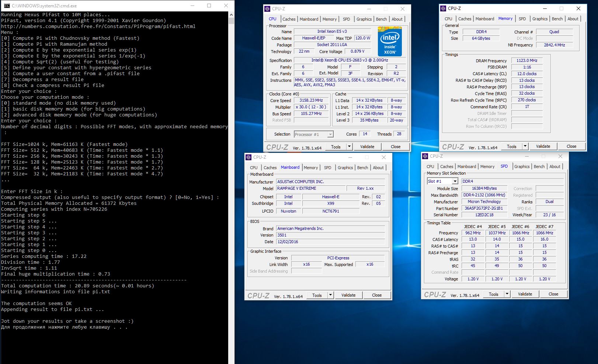This screenshot has height=364, width=598.
Task: Select Memory tab in Mainboard window
Action: [x=311, y=168]
